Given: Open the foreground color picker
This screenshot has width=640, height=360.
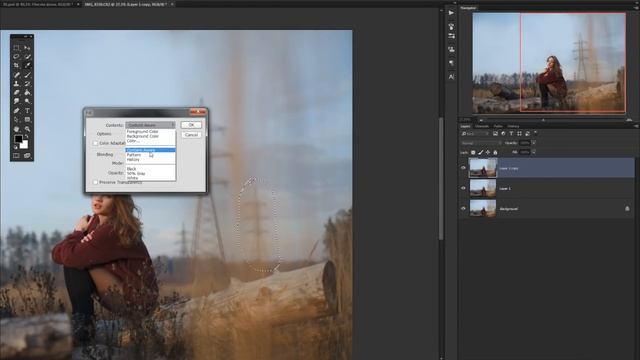Looking at the screenshot, I should (18, 139).
